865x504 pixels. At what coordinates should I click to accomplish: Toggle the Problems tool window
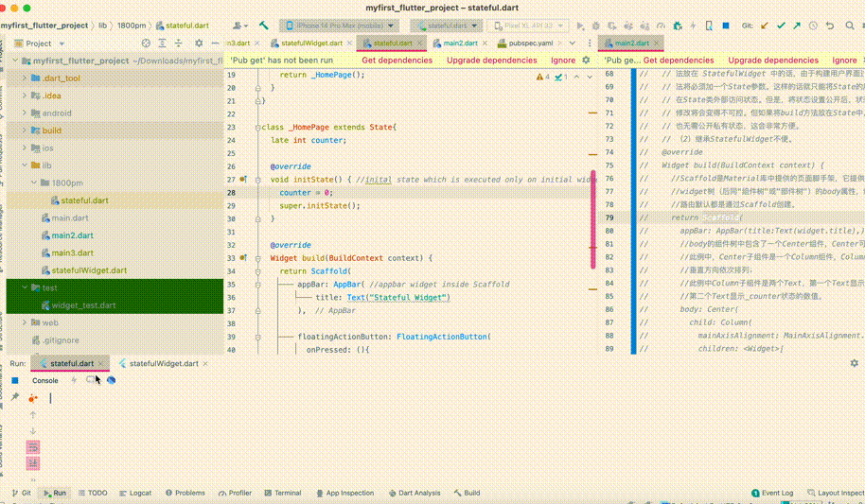coord(184,493)
